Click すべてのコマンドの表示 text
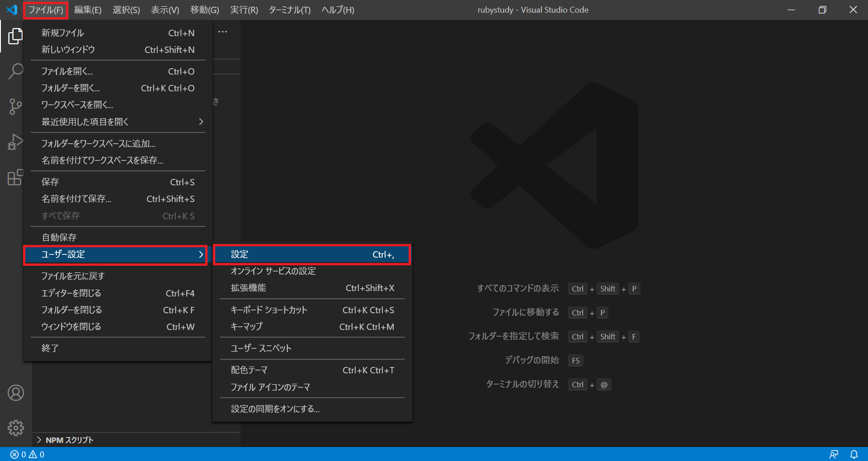Viewport: 868px width, 461px height. click(518, 288)
